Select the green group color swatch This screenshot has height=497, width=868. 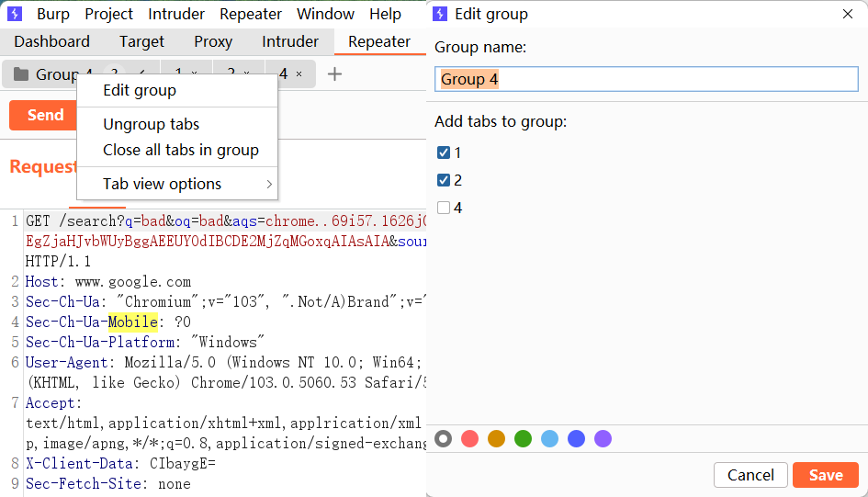click(x=524, y=439)
